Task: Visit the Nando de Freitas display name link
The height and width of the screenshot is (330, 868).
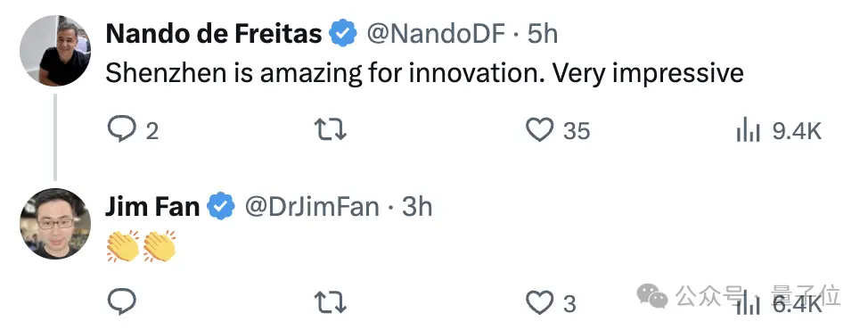Action: click(214, 34)
